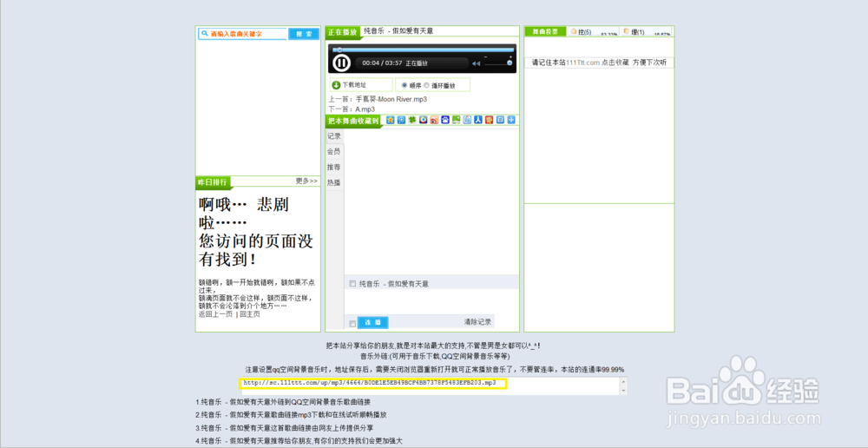
Task: Lower volume with minus sign
Action: point(485,57)
